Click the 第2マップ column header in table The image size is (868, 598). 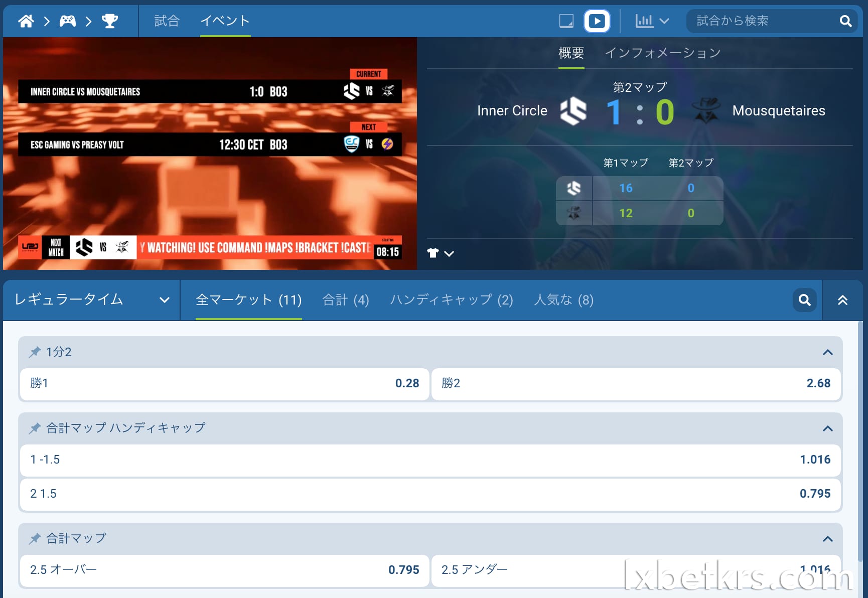coord(691,163)
